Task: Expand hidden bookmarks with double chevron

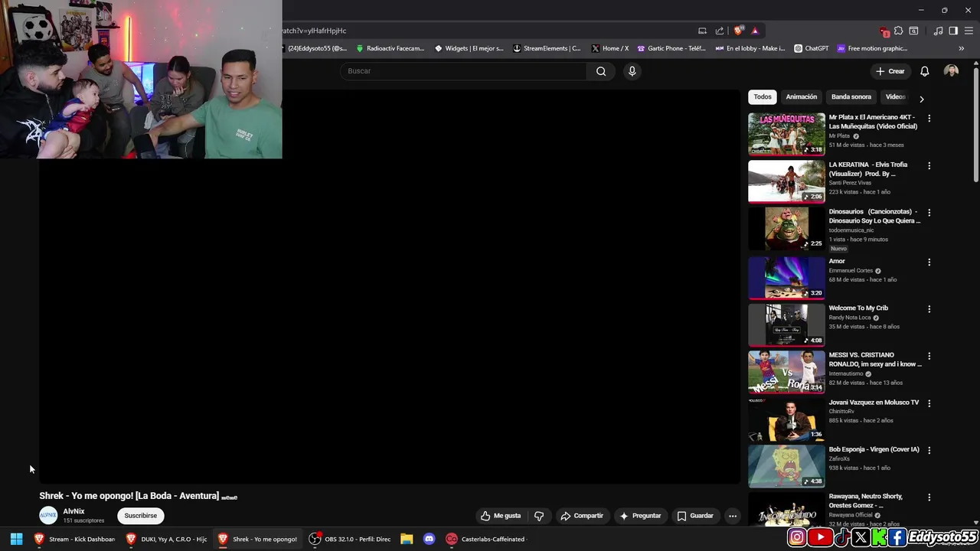Action: pos(962,48)
